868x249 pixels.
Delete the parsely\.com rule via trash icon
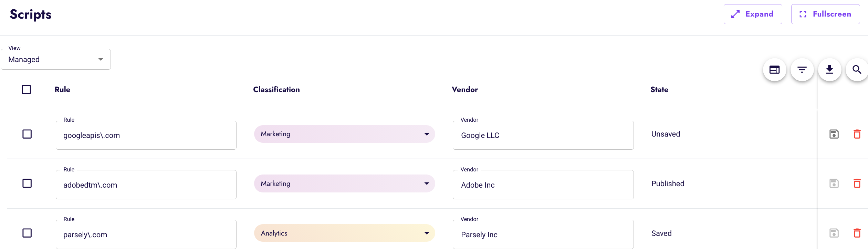[857, 233]
